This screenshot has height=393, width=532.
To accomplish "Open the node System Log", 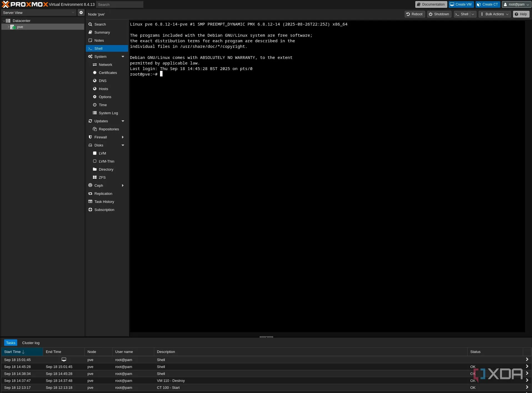I will pyautogui.click(x=108, y=113).
